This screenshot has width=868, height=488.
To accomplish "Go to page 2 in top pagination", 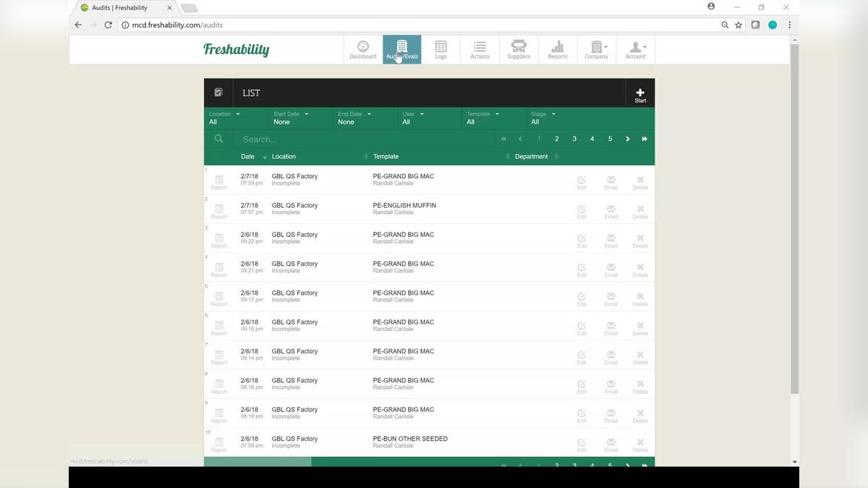I will click(557, 139).
